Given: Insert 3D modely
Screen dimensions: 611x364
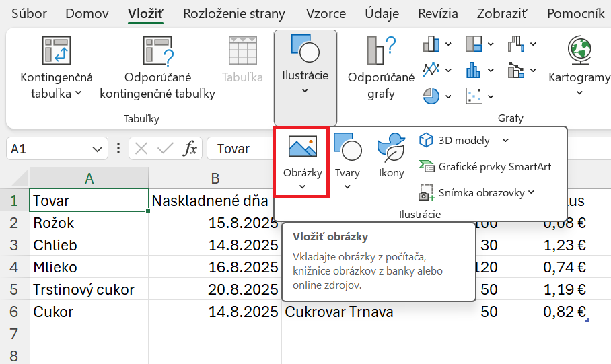Looking at the screenshot, I should pos(454,141).
